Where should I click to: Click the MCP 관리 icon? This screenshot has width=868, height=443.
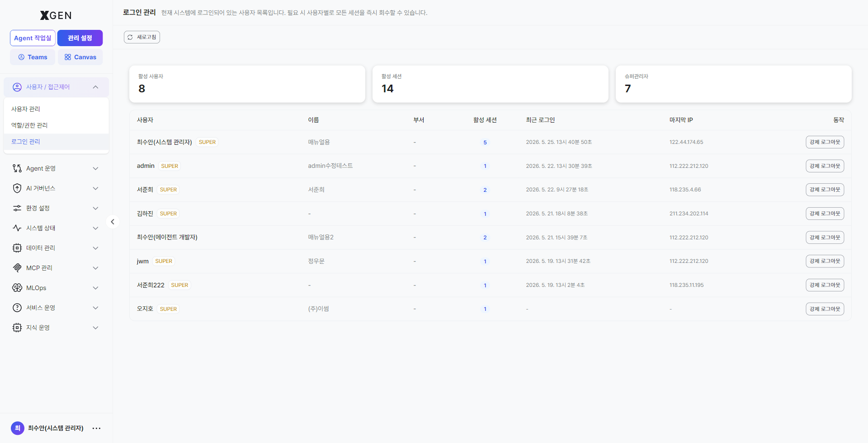(x=17, y=268)
